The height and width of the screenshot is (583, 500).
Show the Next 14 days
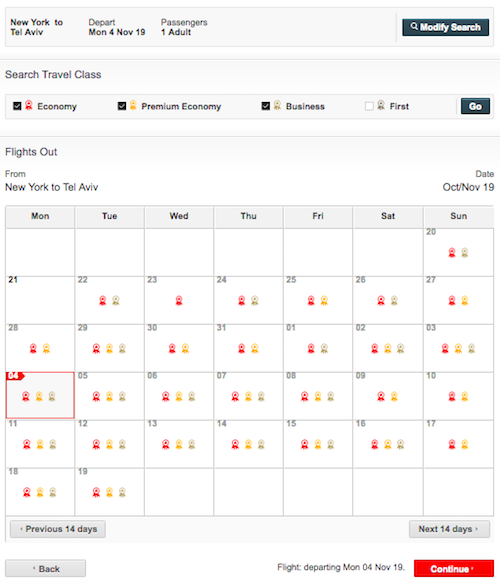tap(449, 529)
